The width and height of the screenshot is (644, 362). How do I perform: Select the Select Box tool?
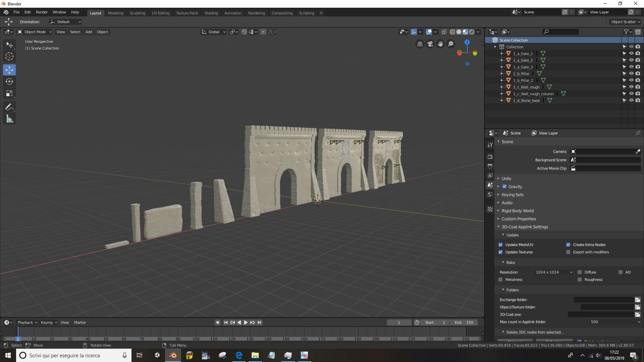9,45
